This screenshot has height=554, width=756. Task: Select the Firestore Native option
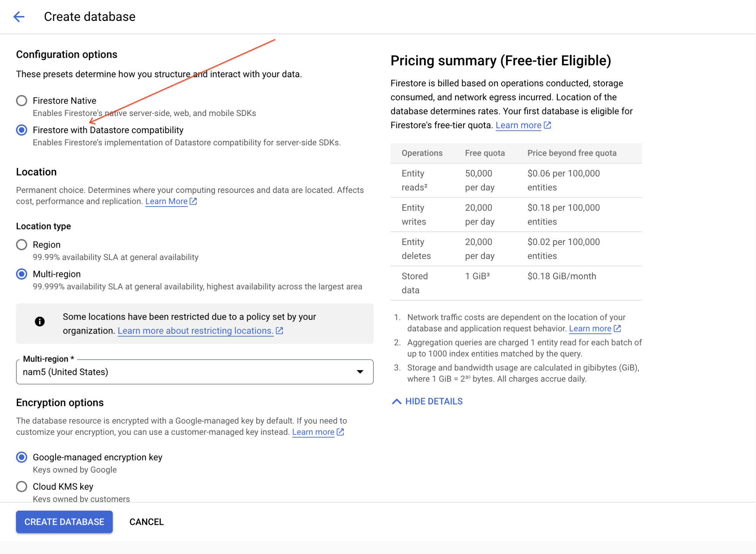pyautogui.click(x=21, y=100)
